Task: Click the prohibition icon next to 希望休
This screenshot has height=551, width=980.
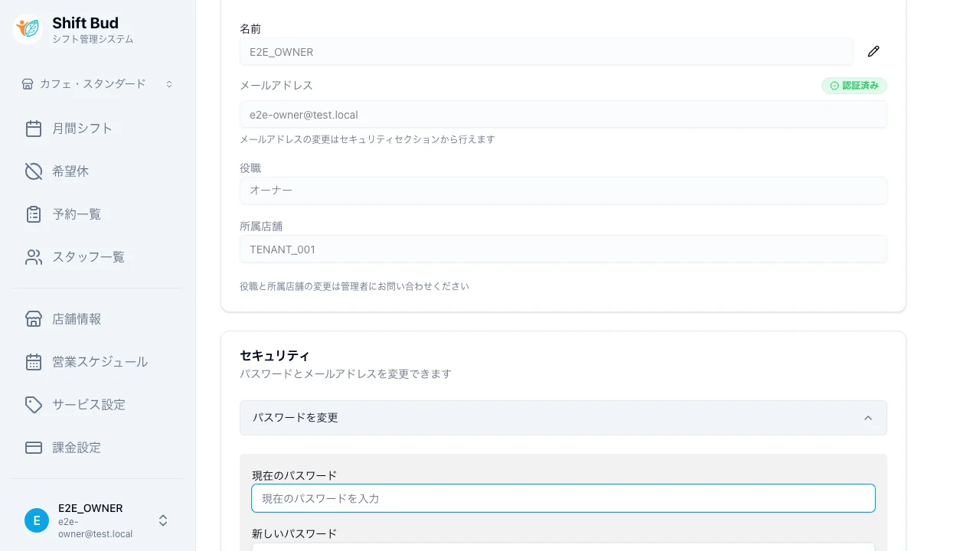Action: coord(34,171)
